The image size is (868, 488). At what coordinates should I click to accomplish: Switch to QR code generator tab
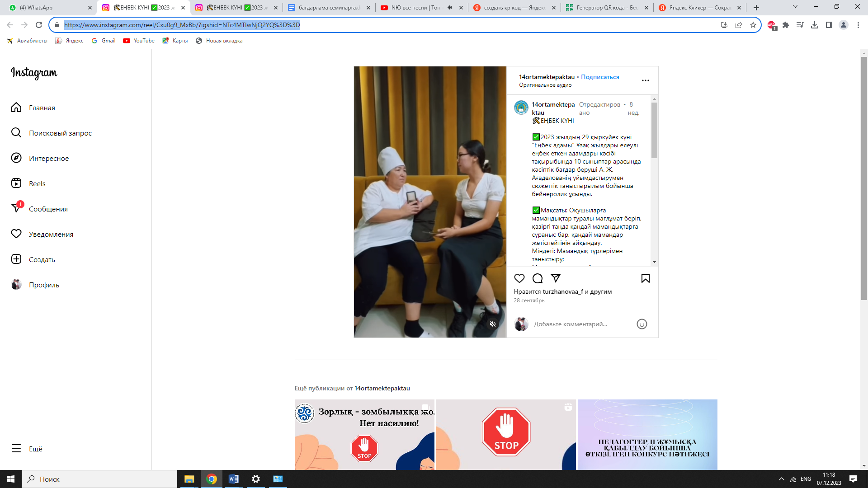606,8
